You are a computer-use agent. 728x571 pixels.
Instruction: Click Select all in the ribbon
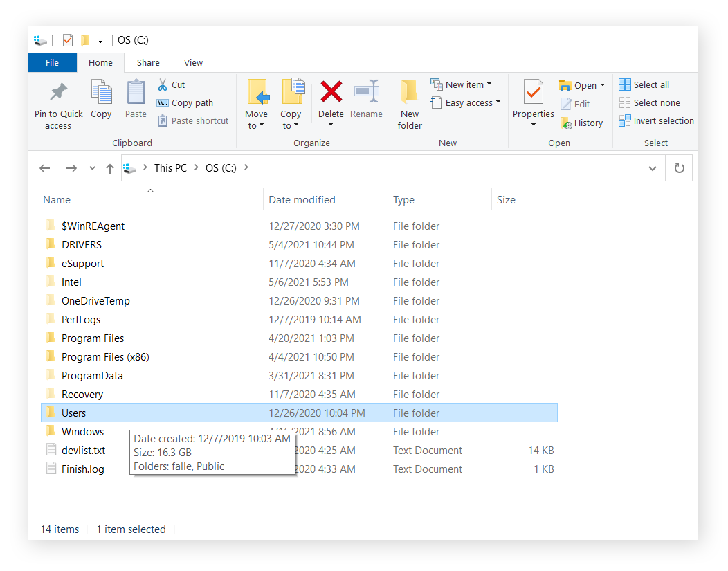click(x=644, y=84)
